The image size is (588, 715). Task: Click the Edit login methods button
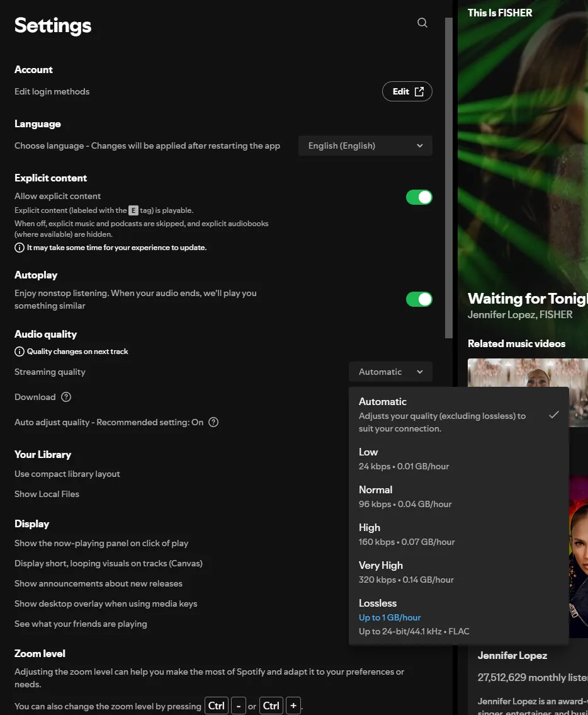click(407, 91)
